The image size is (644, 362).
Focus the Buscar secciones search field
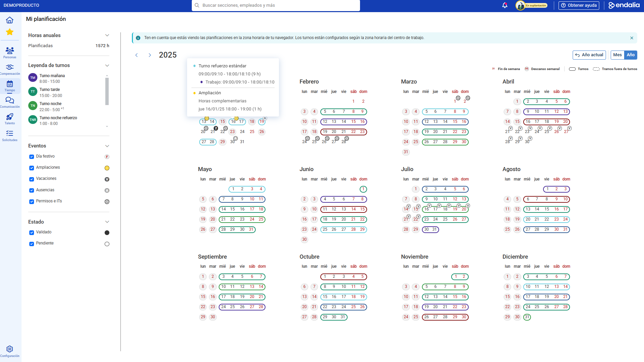pyautogui.click(x=276, y=5)
